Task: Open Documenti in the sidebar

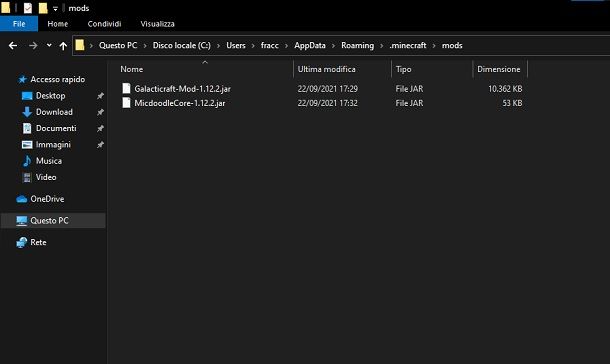Action: 56,128
